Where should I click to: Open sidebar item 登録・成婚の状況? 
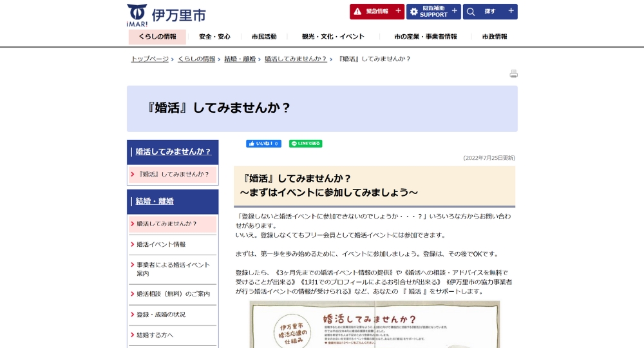(173, 314)
